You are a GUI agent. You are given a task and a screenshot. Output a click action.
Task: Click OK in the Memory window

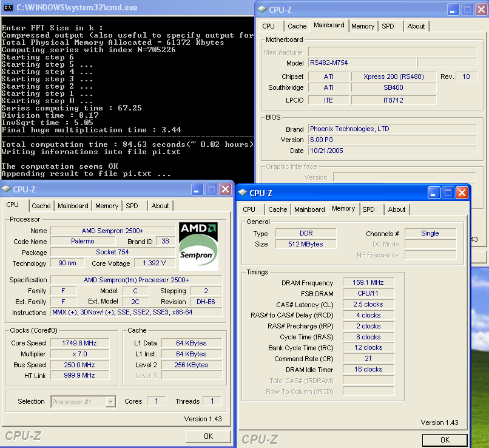[x=445, y=440]
